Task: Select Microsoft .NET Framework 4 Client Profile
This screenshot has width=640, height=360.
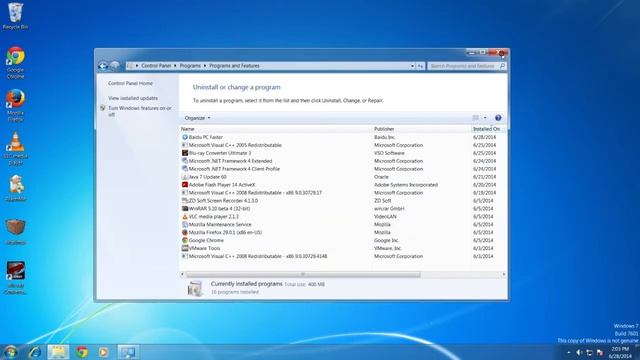Action: click(x=234, y=169)
